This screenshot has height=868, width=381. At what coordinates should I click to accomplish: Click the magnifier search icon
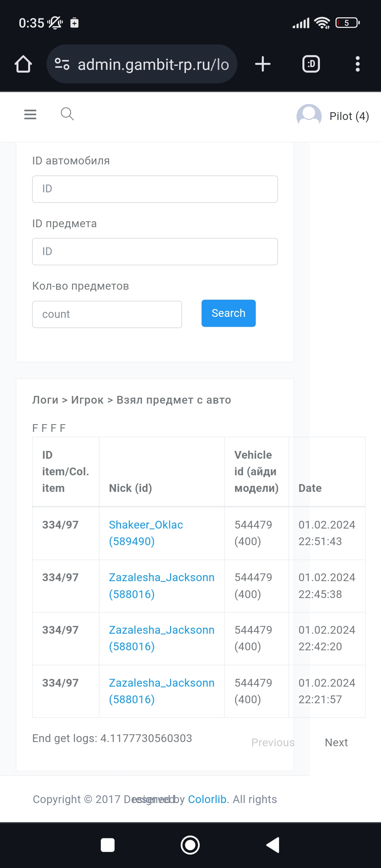tap(67, 114)
